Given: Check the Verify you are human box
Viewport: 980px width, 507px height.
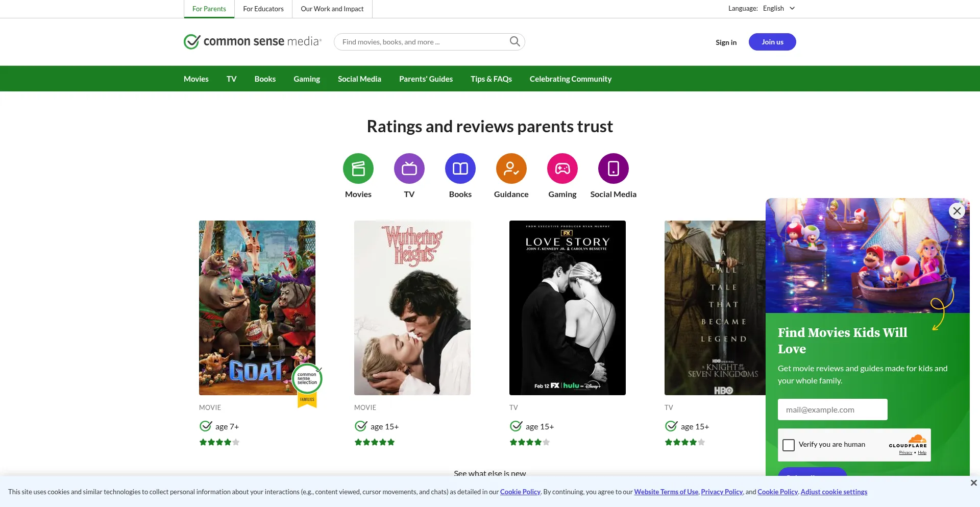Looking at the screenshot, I should click(x=789, y=445).
